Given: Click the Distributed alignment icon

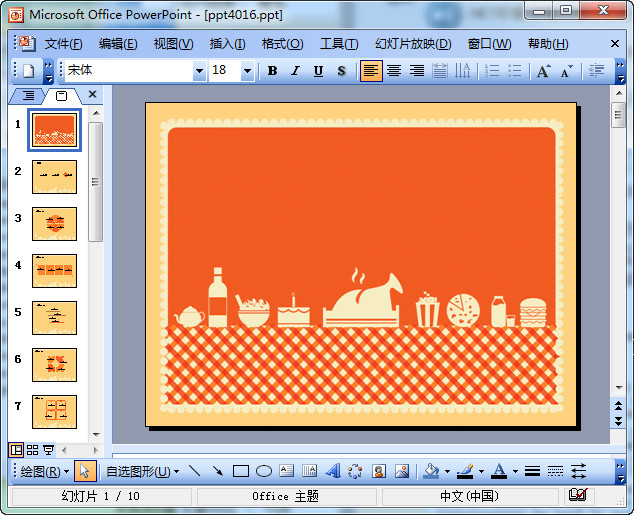Looking at the screenshot, I should pyautogui.click(x=440, y=71).
